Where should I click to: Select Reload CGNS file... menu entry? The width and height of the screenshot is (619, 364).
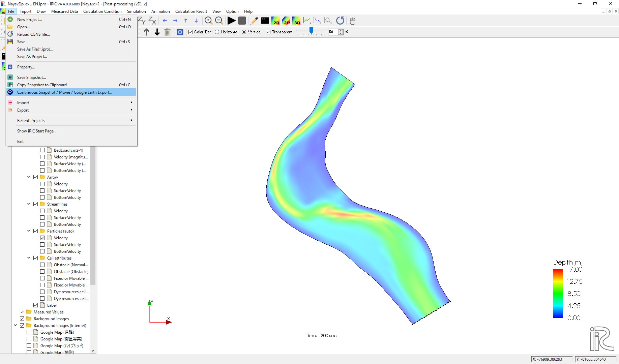(x=71, y=34)
